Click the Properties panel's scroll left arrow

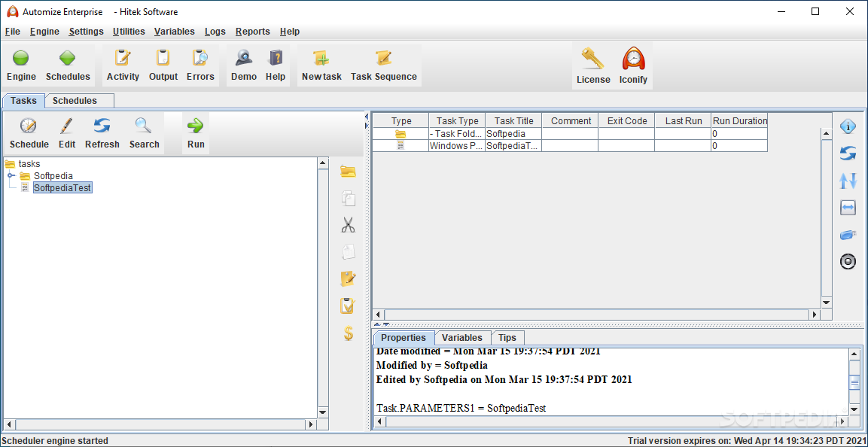coord(380,421)
